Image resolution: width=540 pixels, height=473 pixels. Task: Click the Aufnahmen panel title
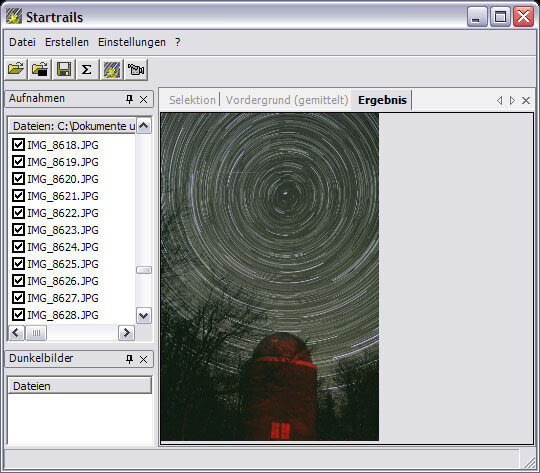[37, 99]
